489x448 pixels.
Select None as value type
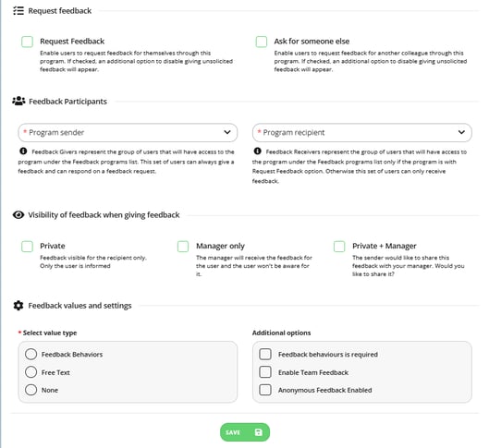pyautogui.click(x=31, y=390)
